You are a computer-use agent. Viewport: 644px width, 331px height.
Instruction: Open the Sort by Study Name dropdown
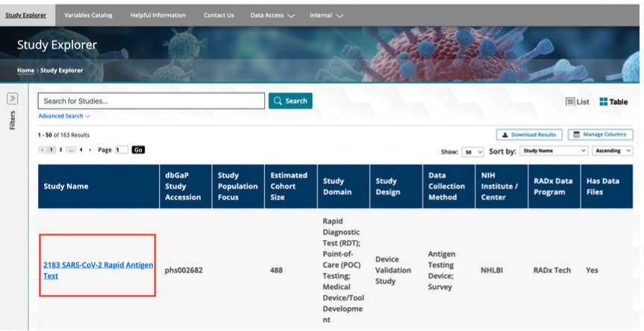tap(554, 151)
